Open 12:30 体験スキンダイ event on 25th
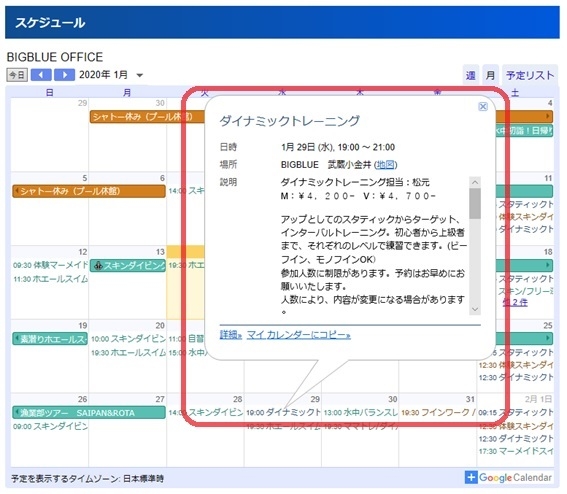 [x=516, y=365]
